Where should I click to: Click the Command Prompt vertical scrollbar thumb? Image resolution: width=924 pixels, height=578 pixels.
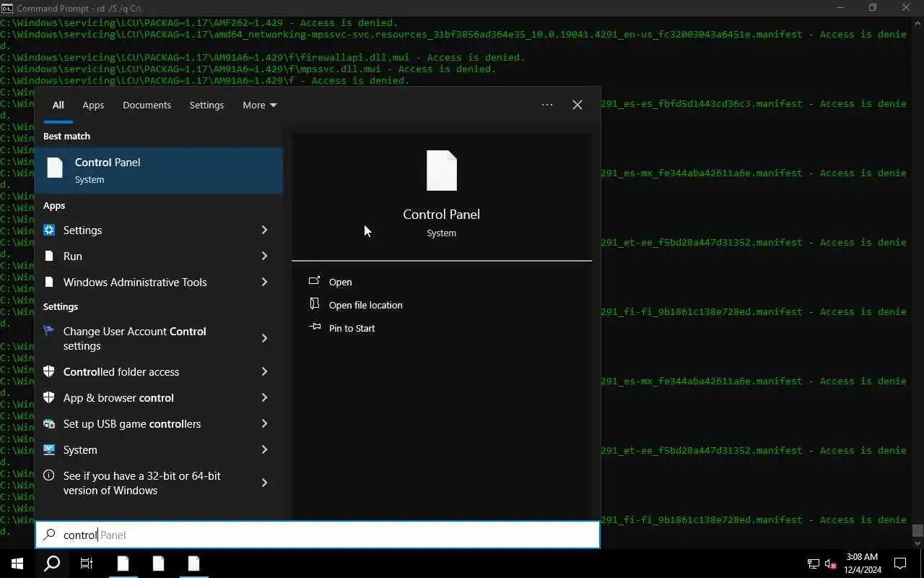coord(918,530)
